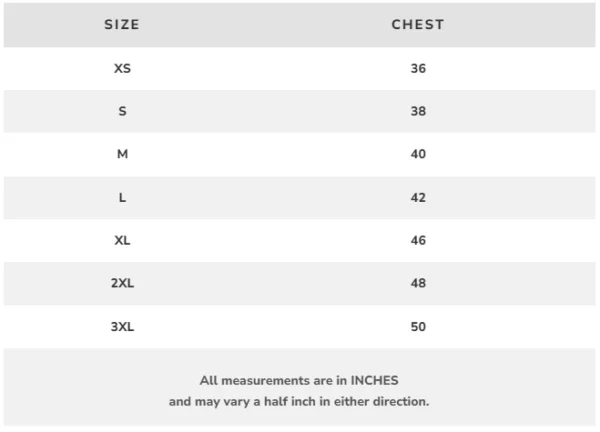Select the XL size cell

[122, 240]
